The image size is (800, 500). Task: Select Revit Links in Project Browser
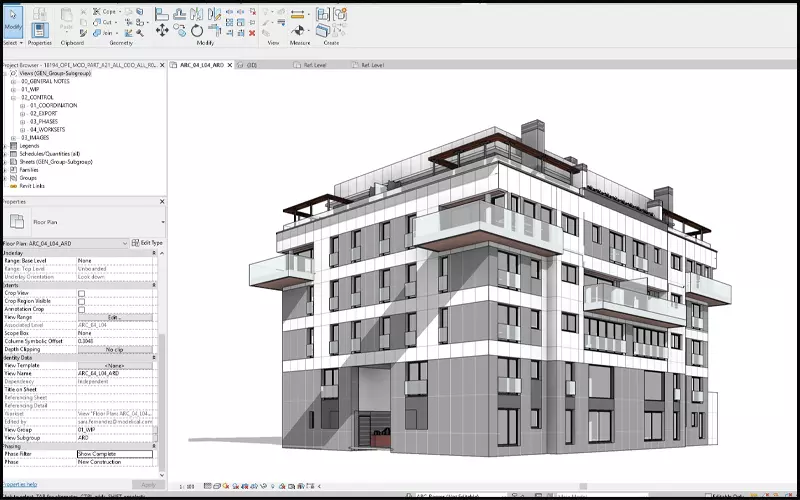(32, 186)
